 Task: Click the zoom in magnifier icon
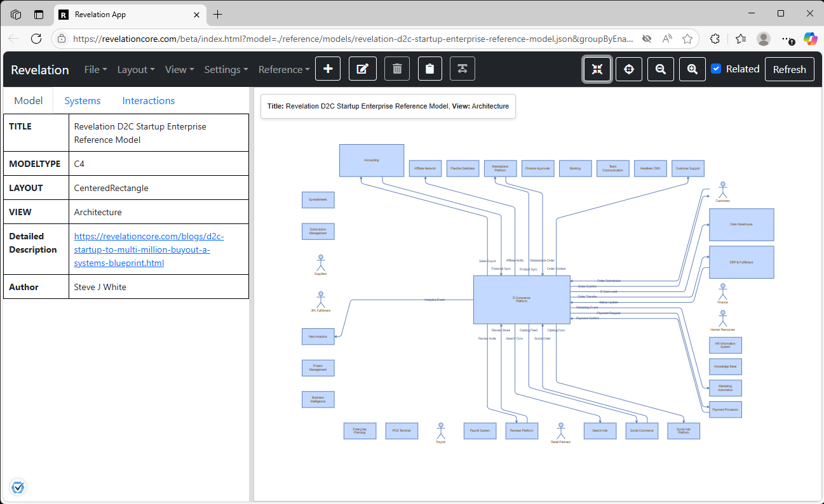coord(692,69)
